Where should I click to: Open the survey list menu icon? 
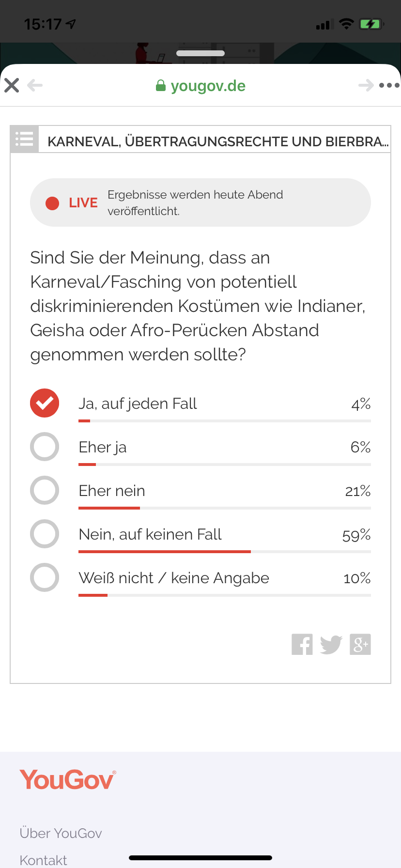24,139
